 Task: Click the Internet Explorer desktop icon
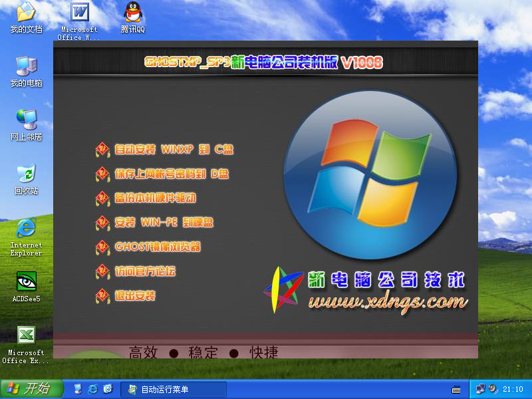coord(26,237)
